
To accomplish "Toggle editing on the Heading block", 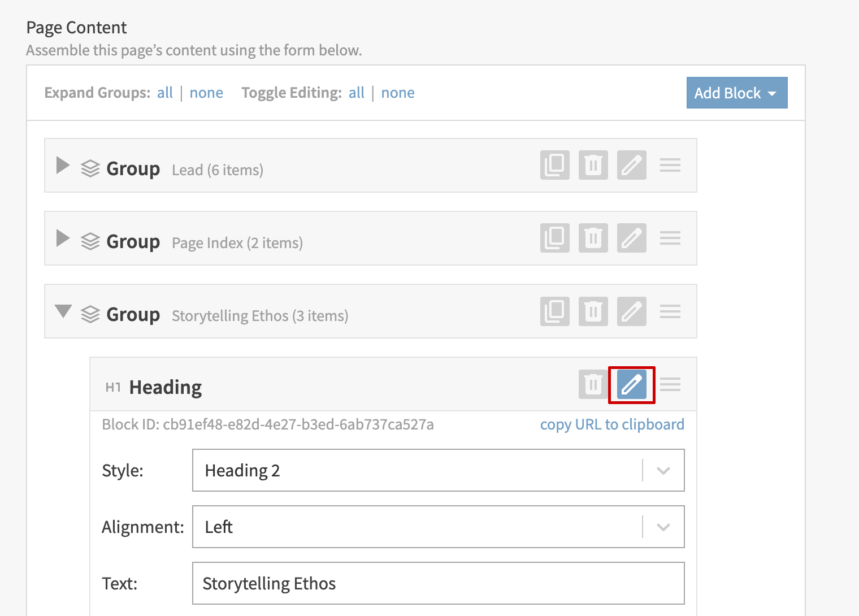I will pos(631,385).
